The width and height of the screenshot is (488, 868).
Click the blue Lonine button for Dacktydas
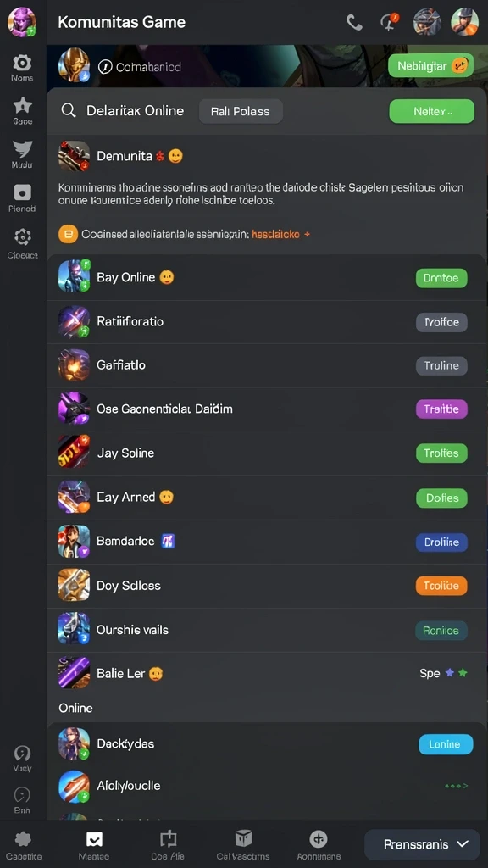pyautogui.click(x=446, y=744)
